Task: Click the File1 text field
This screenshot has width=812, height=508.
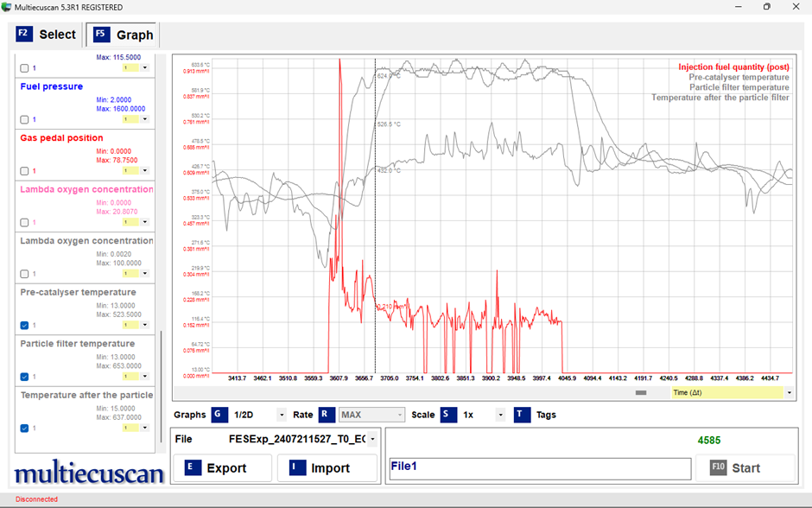Action: (x=539, y=468)
